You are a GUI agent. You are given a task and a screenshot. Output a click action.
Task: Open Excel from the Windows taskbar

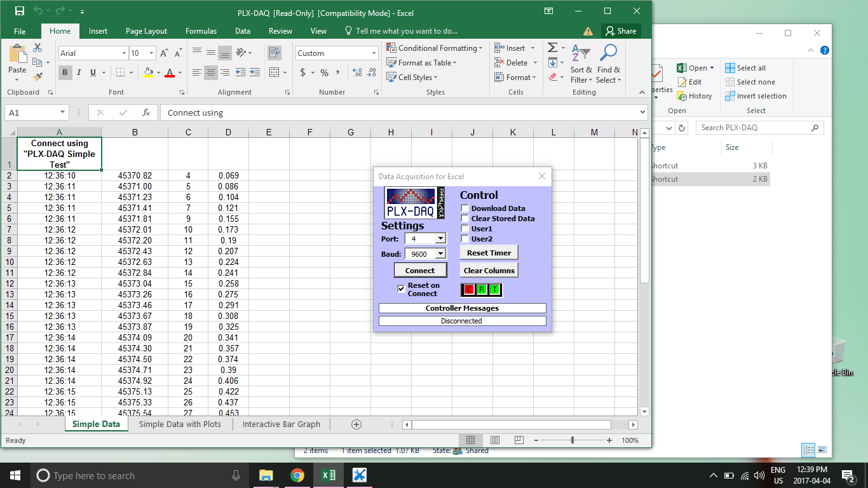(x=328, y=475)
